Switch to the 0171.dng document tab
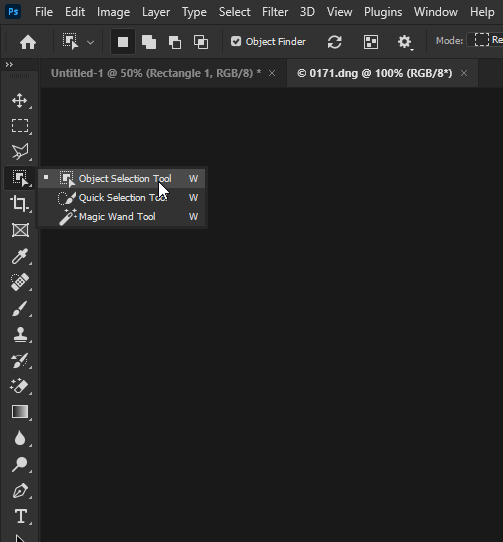Viewport: 503px width, 542px height. coord(374,73)
